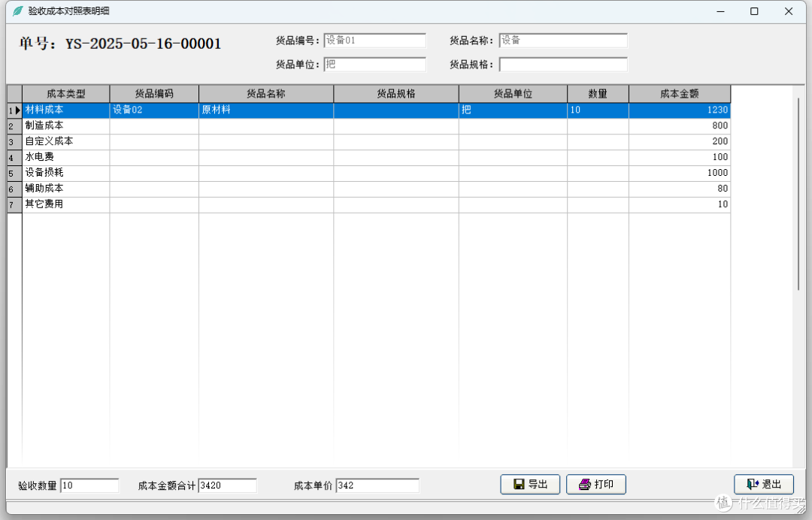Click row header number 7
This screenshot has height=520, width=812.
[14, 204]
